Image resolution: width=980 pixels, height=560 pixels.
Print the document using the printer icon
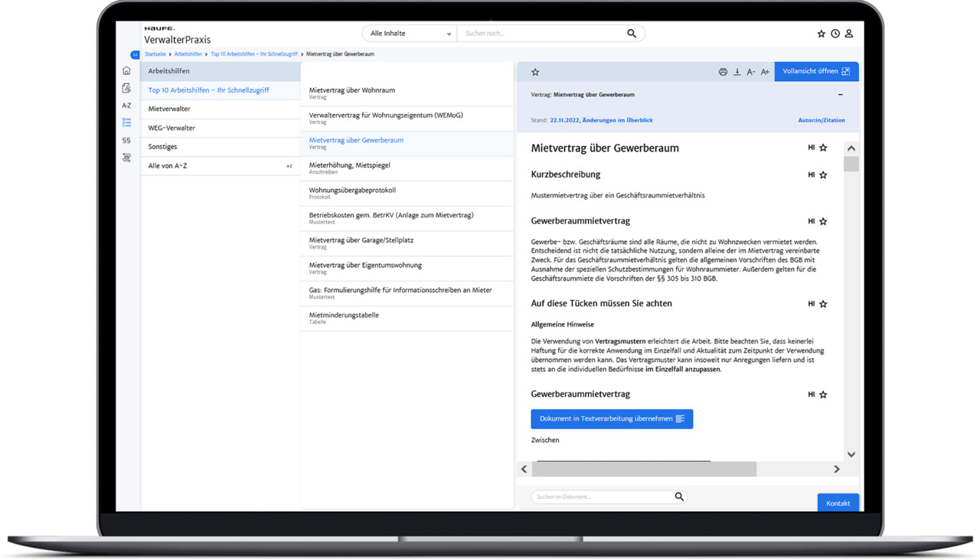723,72
